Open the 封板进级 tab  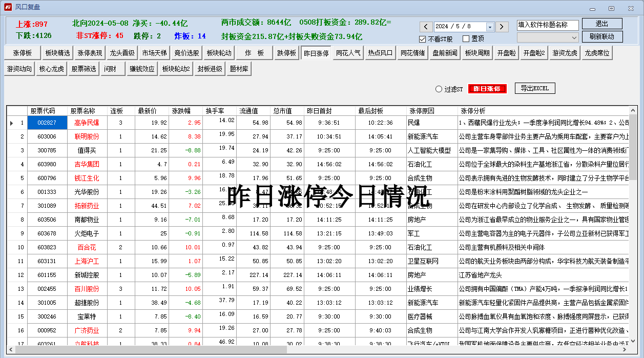click(x=210, y=69)
